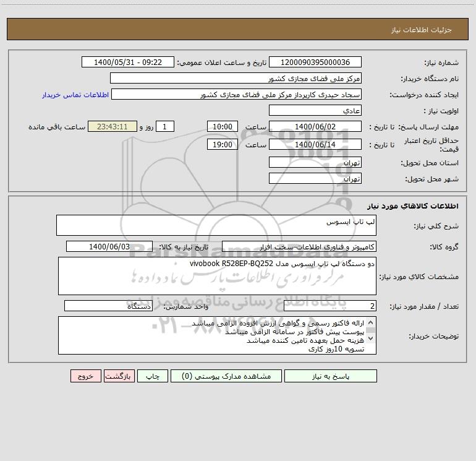Click the delivery city field تهران

tap(315, 178)
